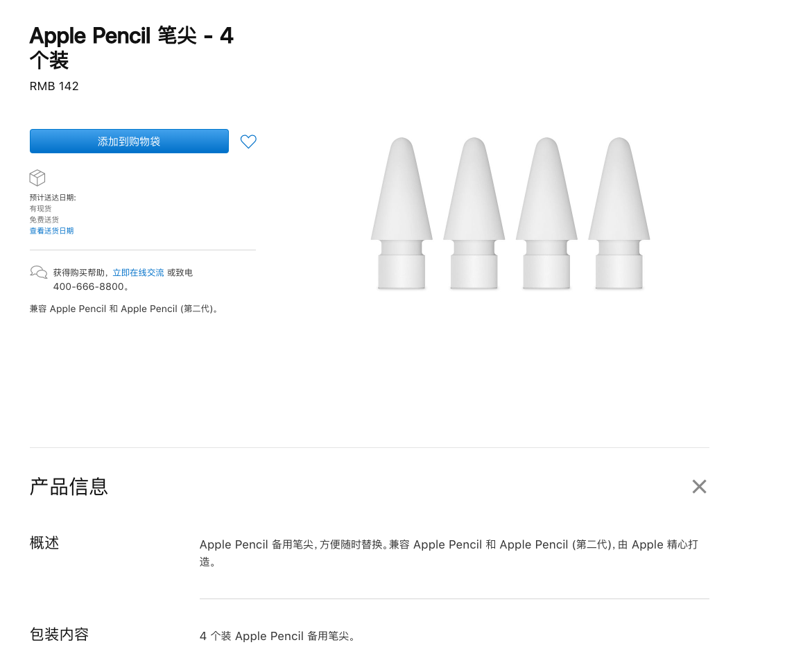Click the shipping box icon
The width and height of the screenshot is (794, 672).
[x=37, y=178]
